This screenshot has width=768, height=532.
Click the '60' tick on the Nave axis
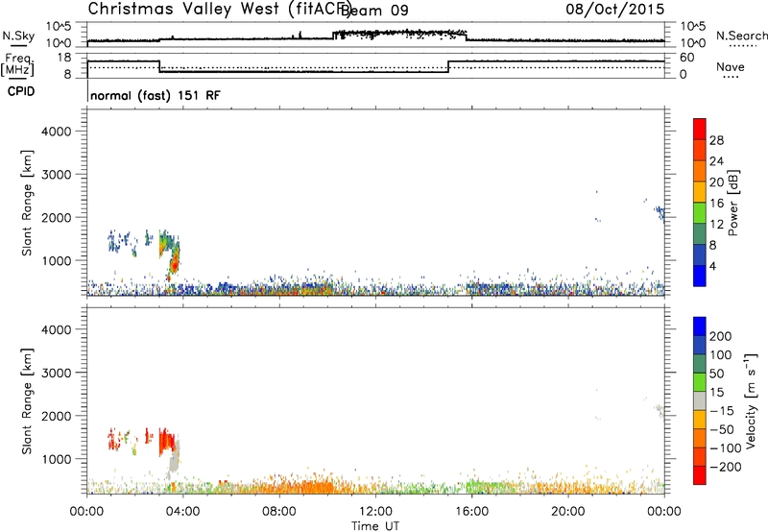click(687, 58)
